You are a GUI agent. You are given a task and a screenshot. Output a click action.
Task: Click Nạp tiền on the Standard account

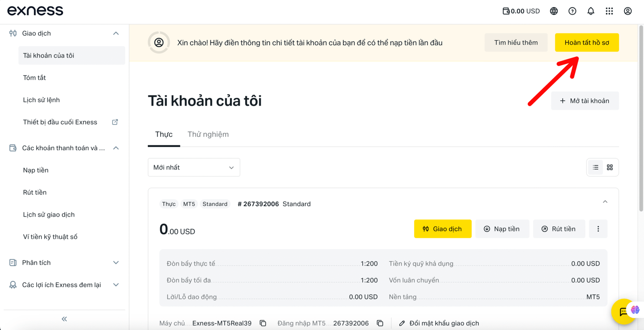[x=502, y=228]
